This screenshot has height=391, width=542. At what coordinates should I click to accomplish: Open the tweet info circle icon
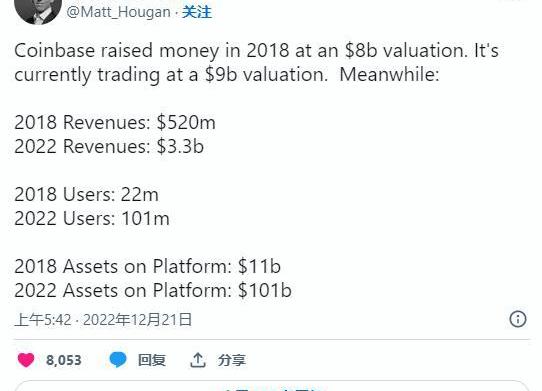518,319
